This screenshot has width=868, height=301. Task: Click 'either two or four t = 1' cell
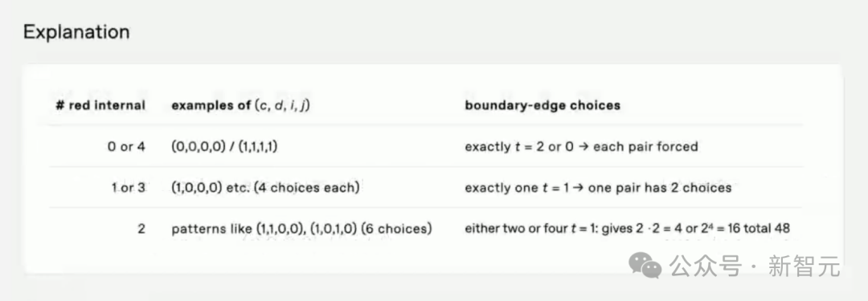click(627, 229)
